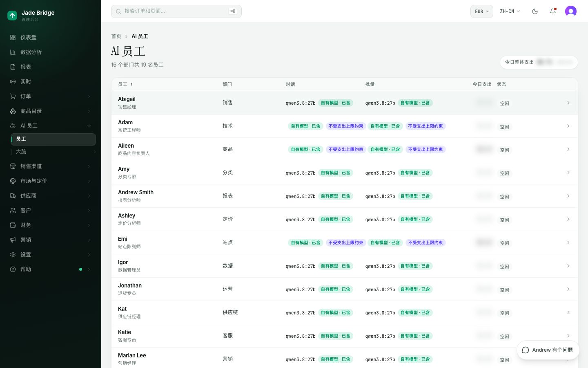Open 实时 broadcast icon in sidebar
Viewport: 588px width, 368px height.
[13, 81]
